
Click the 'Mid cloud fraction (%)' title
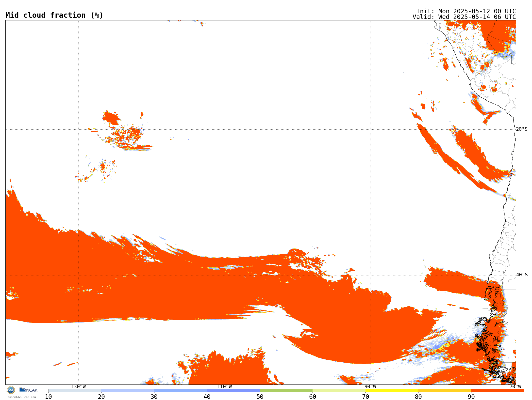tap(54, 15)
